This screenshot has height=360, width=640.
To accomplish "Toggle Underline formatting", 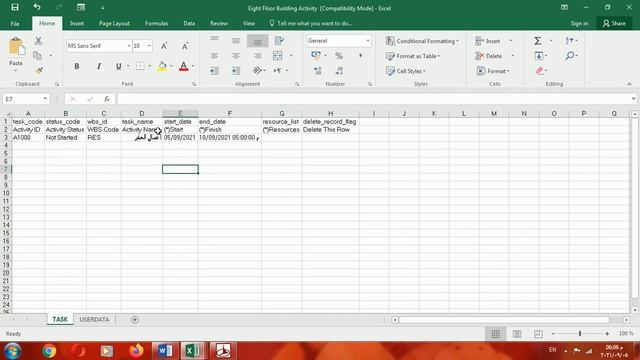I will 118,66.
